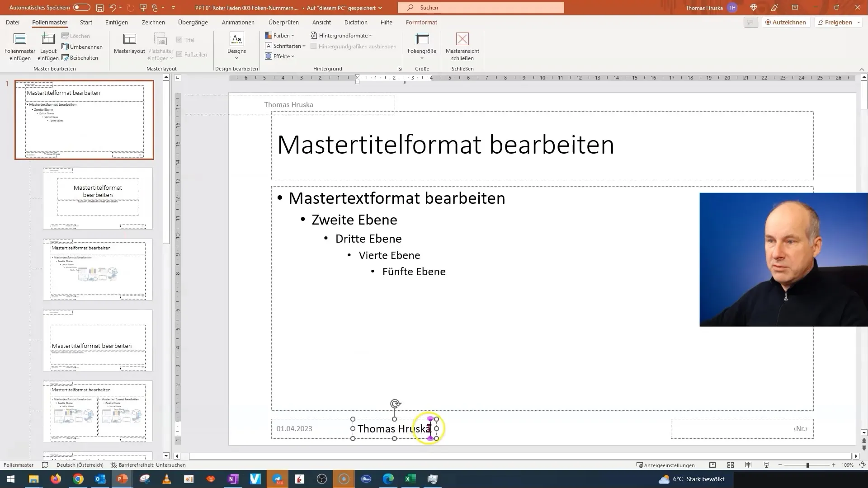The width and height of the screenshot is (868, 488).
Task: Select the Thomas Hruska name text field
Action: (x=395, y=428)
